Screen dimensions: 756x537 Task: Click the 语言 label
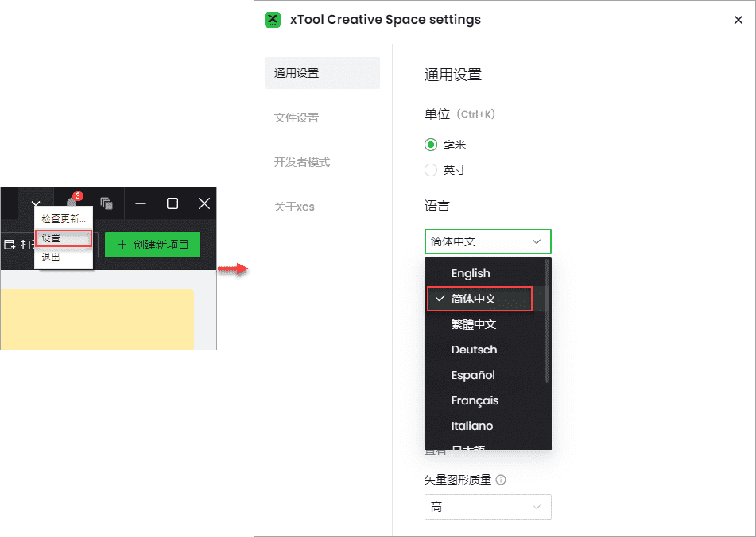point(436,206)
